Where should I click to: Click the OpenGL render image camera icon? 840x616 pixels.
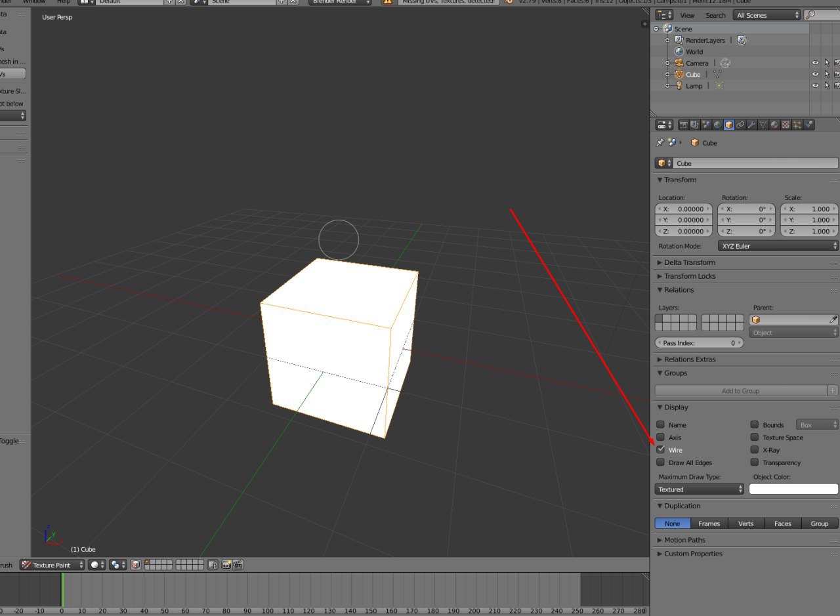226,565
